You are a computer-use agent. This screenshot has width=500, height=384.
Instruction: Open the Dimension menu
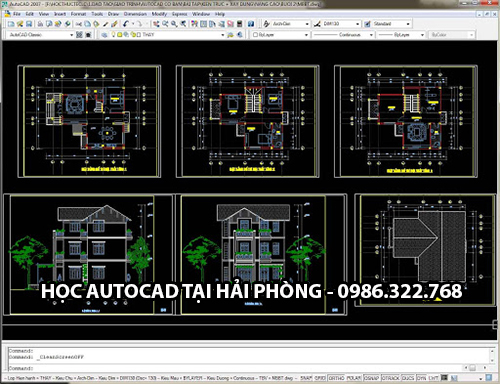[135, 14]
